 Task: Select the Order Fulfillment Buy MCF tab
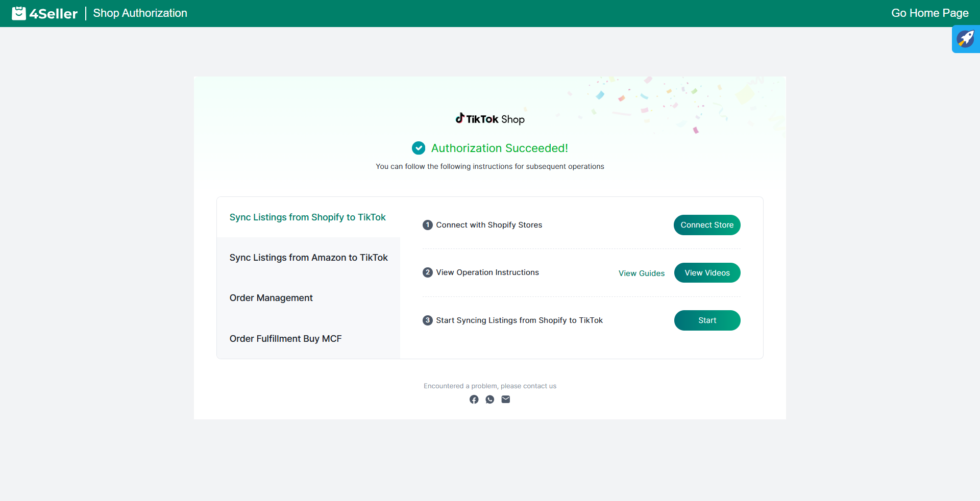(x=285, y=339)
